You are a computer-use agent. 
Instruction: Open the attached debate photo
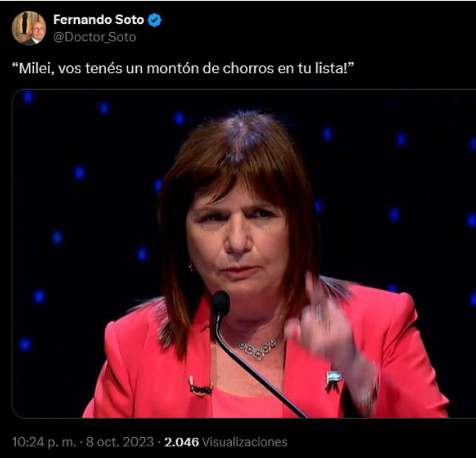coord(243,254)
